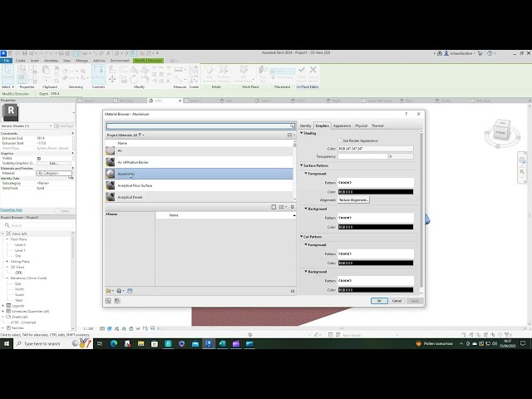Open the File menu tab
Screen dimensions: 532x399
[7, 61]
